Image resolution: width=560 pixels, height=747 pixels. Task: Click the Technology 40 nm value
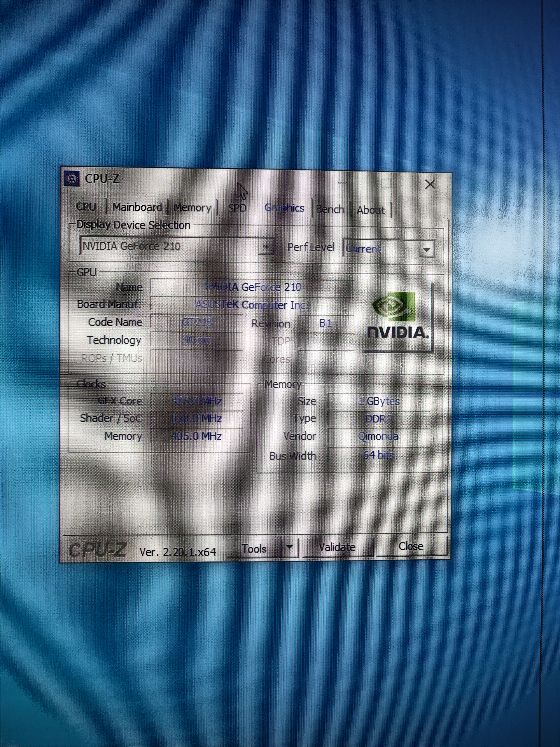click(197, 340)
